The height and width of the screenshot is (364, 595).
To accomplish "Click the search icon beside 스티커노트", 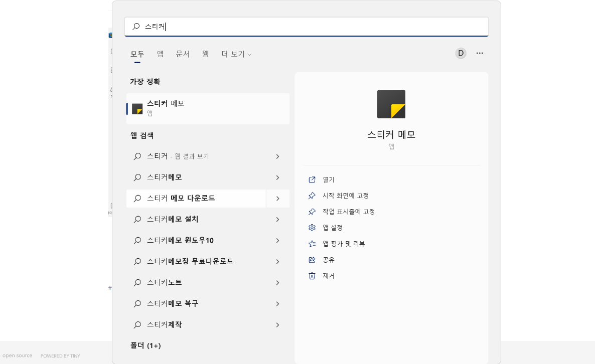I will tap(137, 282).
